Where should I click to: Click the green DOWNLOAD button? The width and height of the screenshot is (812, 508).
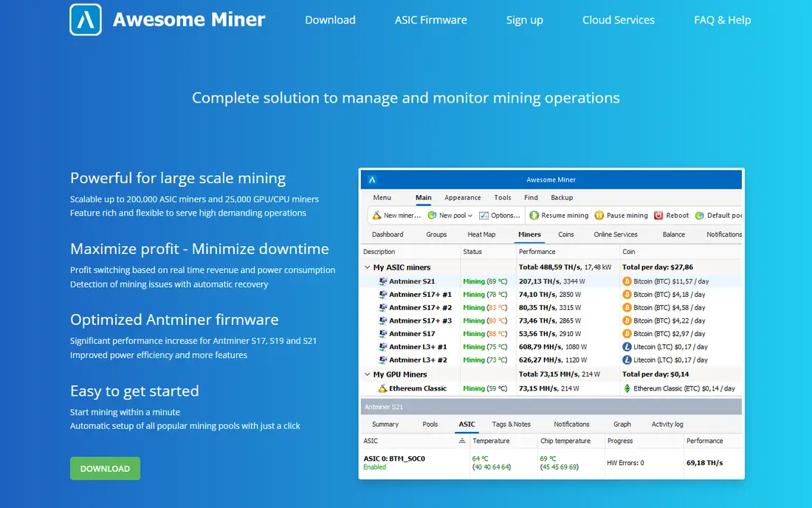click(105, 468)
